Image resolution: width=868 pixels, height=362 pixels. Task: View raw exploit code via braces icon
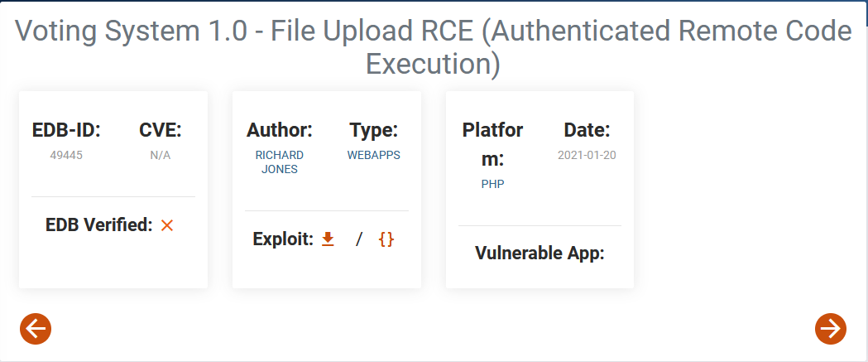click(x=386, y=239)
